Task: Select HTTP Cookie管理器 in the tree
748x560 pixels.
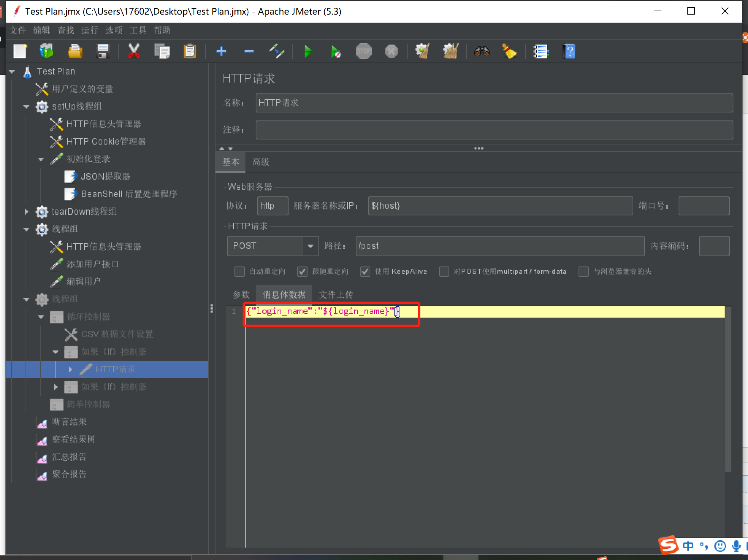Action: (106, 141)
